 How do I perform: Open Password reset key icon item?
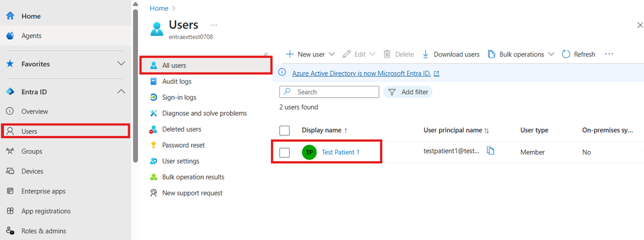(153, 146)
